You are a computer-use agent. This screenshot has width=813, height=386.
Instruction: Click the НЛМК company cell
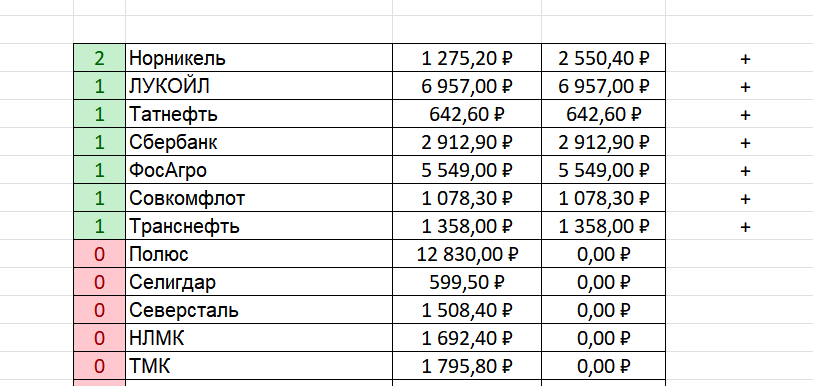[x=259, y=338]
